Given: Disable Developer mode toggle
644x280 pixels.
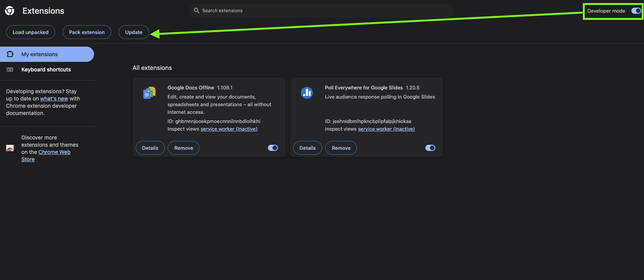Looking at the screenshot, I should (636, 11).
